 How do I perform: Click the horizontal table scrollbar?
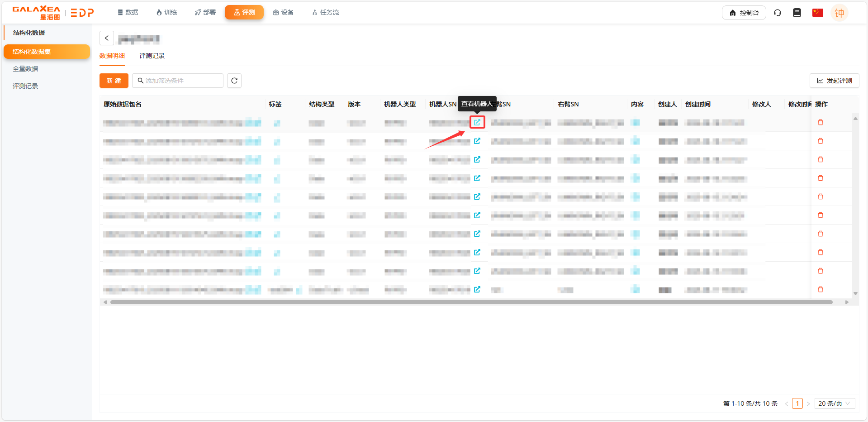[x=470, y=302]
